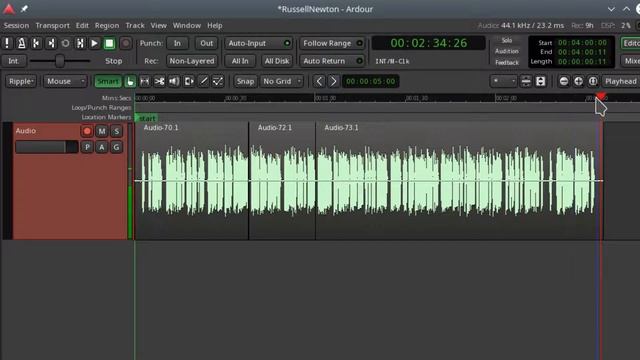Toggle Punch Out button
This screenshot has width=640, height=360.
(206, 43)
